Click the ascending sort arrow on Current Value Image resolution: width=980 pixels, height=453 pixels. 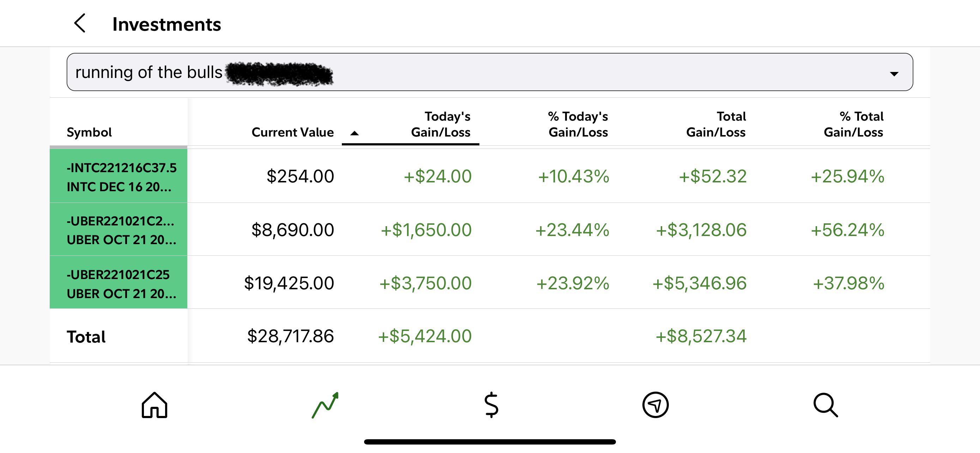(354, 133)
